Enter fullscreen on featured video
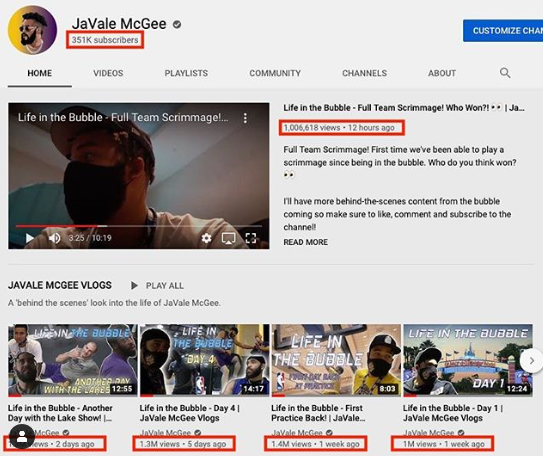543x456 pixels. click(x=251, y=238)
